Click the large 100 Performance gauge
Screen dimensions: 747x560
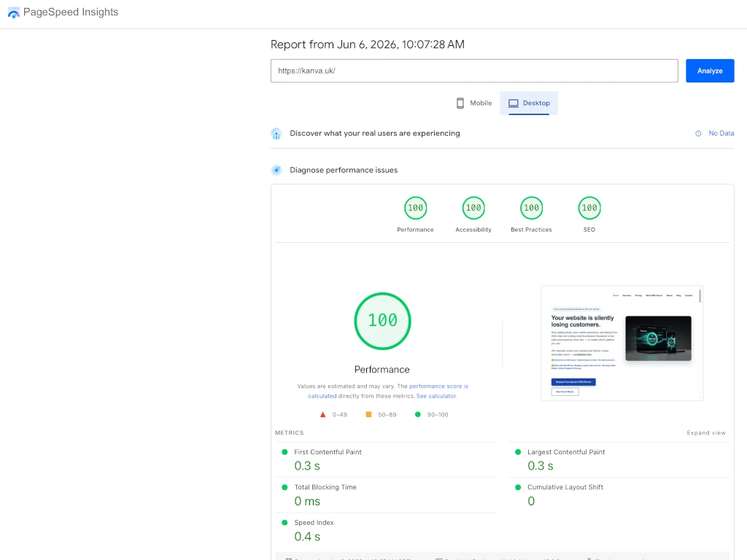click(x=382, y=321)
